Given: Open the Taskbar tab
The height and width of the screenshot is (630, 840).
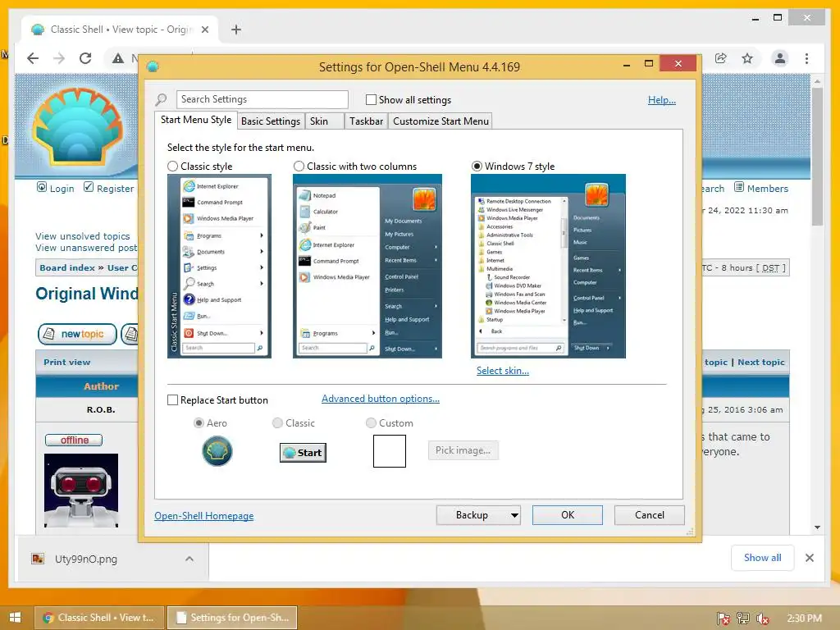Looking at the screenshot, I should [366, 121].
